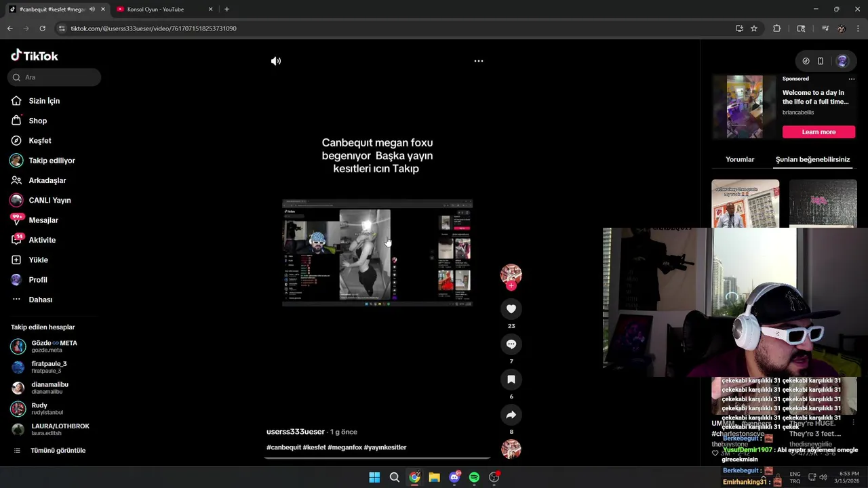Screen dimensions: 868x488
Task: Reload the page
Action: pos(42,28)
